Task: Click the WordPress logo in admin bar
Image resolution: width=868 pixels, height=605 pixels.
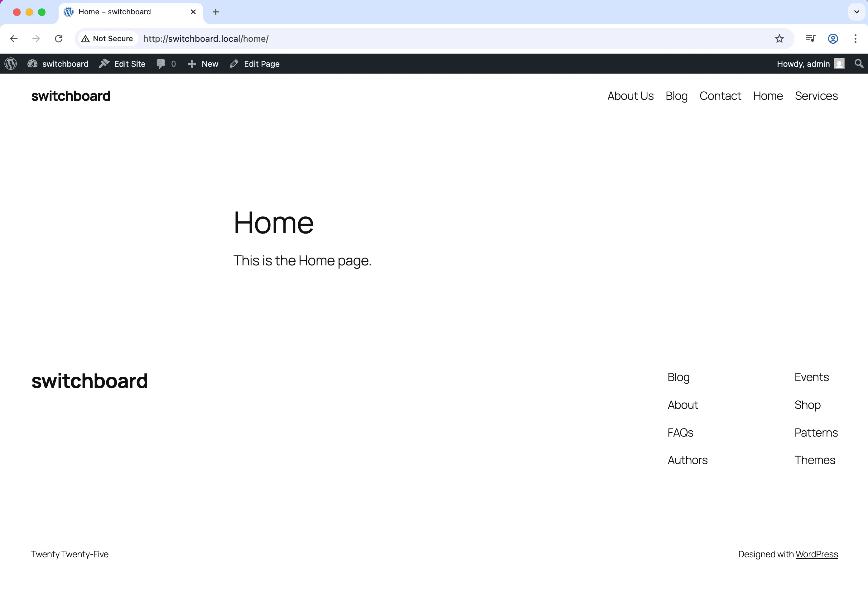Action: pos(10,64)
